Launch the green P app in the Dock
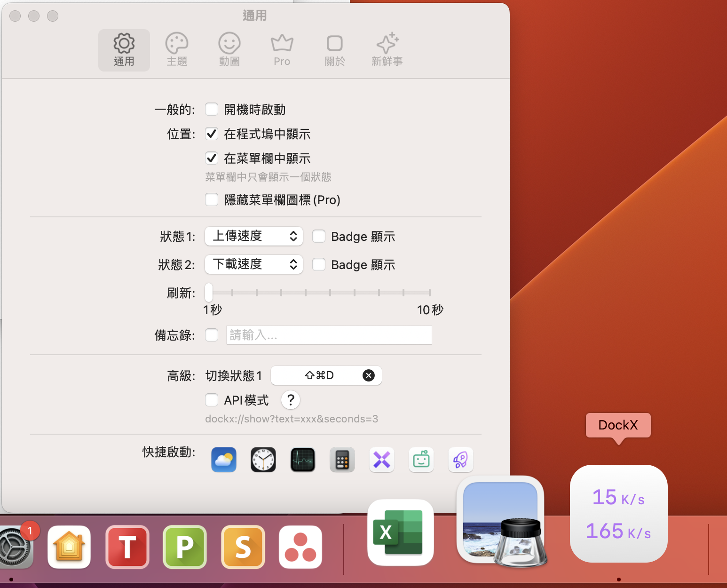This screenshot has width=727, height=588. coord(185,547)
